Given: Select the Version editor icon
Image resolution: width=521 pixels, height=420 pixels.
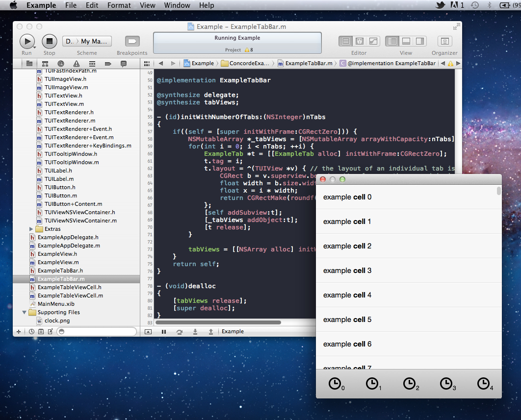Looking at the screenshot, I should click(373, 41).
